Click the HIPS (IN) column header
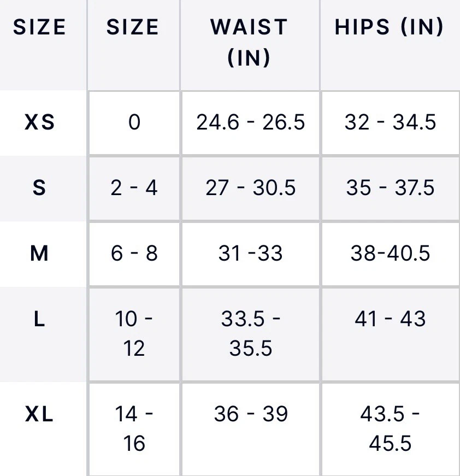This screenshot has height=476, width=460. pos(389,27)
